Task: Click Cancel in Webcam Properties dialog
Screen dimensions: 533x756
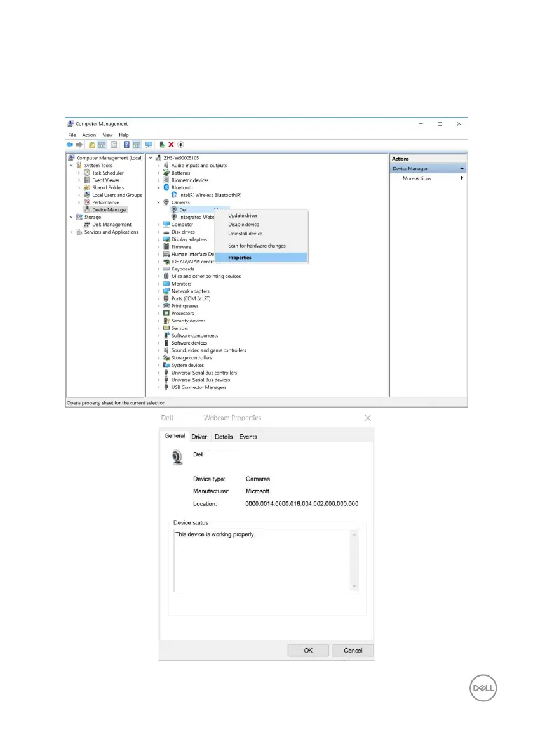Action: 353,651
